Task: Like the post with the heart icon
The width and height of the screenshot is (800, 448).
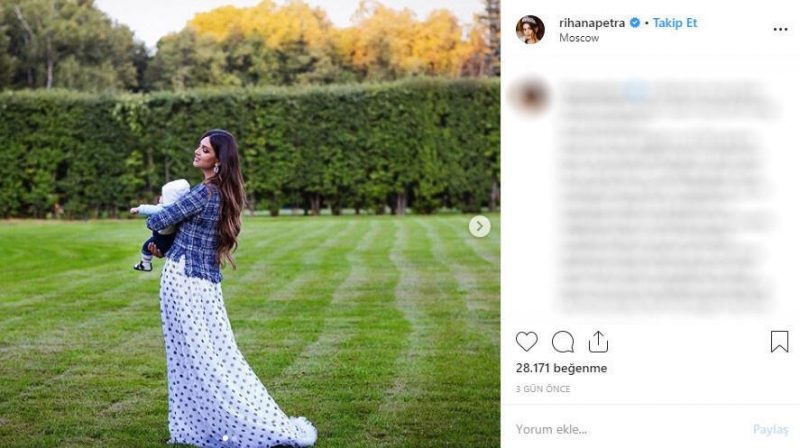Action: pos(527,341)
